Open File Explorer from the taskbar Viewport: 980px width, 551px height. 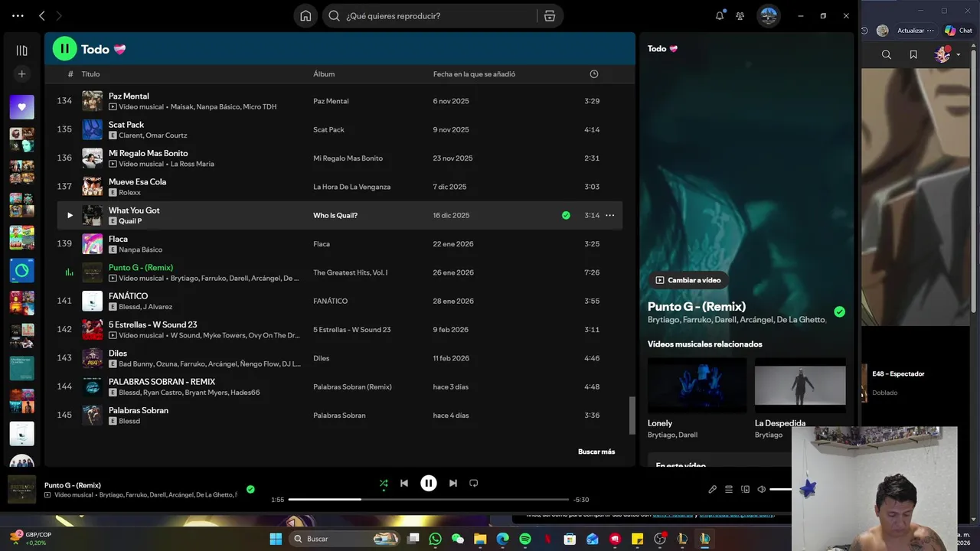click(x=480, y=539)
